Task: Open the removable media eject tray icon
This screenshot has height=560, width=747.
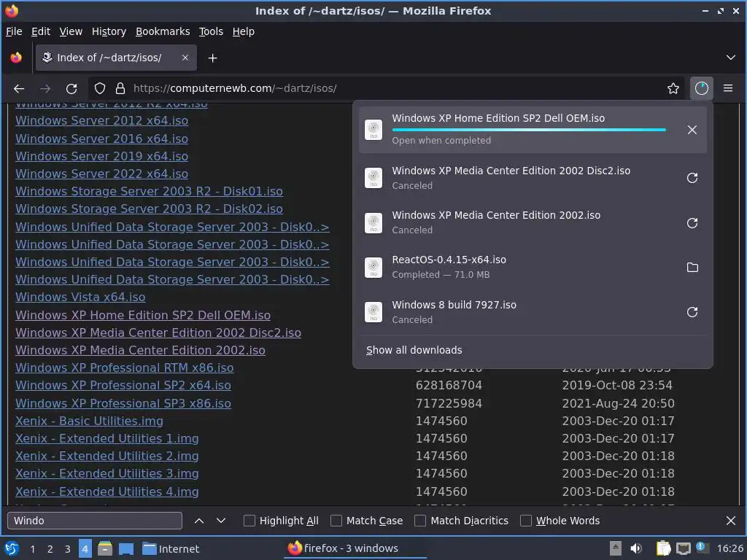Action: [x=616, y=548]
